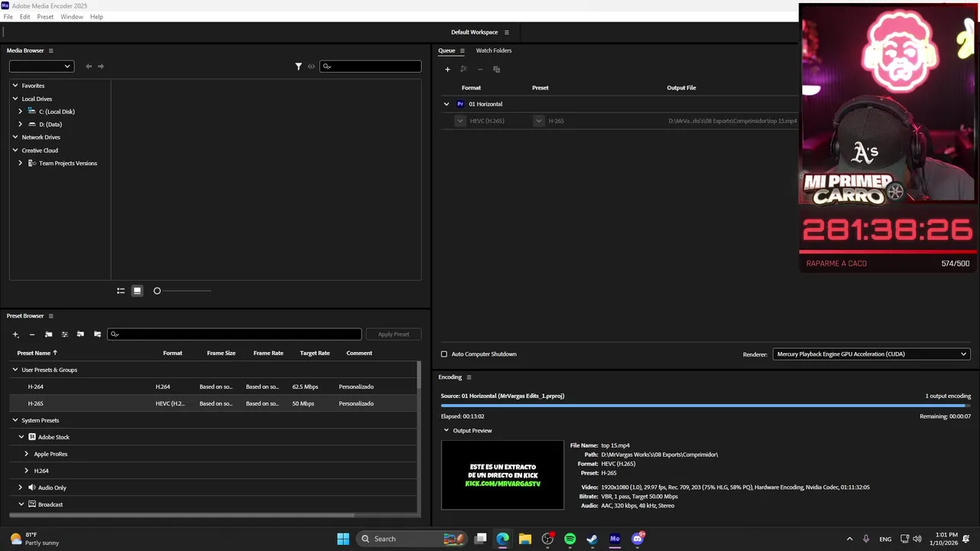The image size is (980, 551).
Task: Click the Preset Browser search field
Action: [x=234, y=334]
